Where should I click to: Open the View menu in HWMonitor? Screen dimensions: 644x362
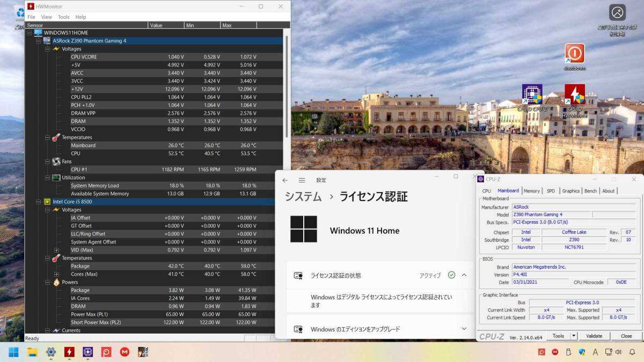pos(47,17)
